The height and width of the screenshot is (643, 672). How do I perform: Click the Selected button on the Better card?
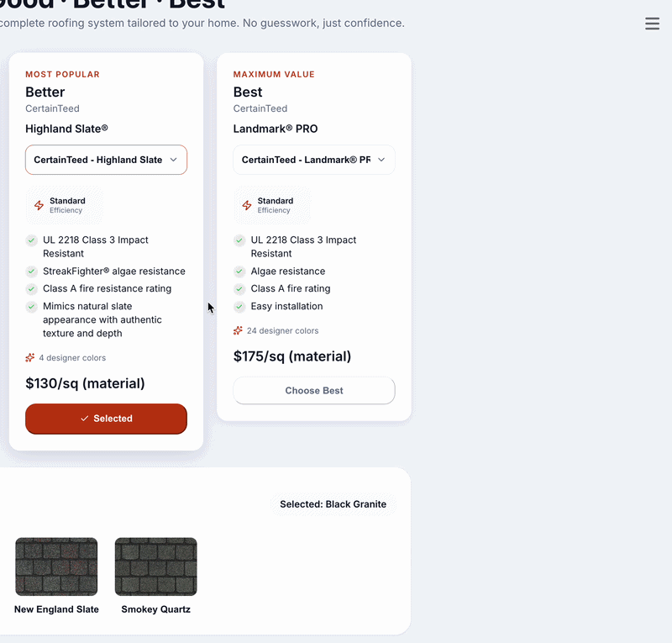click(107, 419)
